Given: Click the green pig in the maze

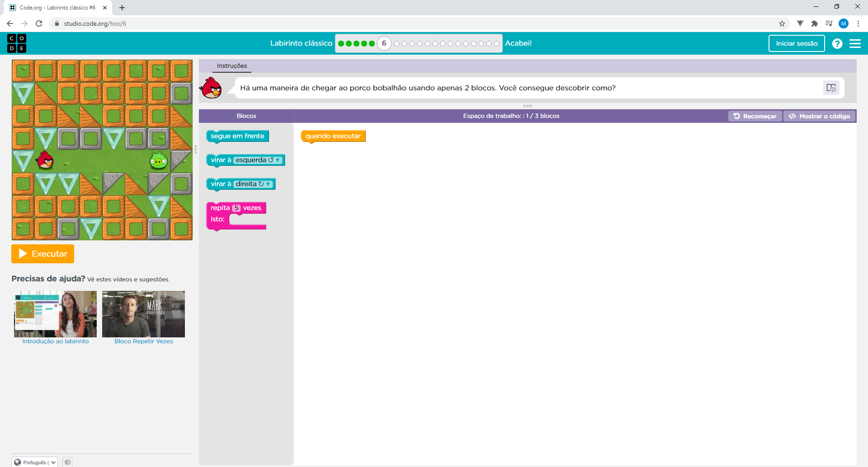Looking at the screenshot, I should click(x=159, y=160).
